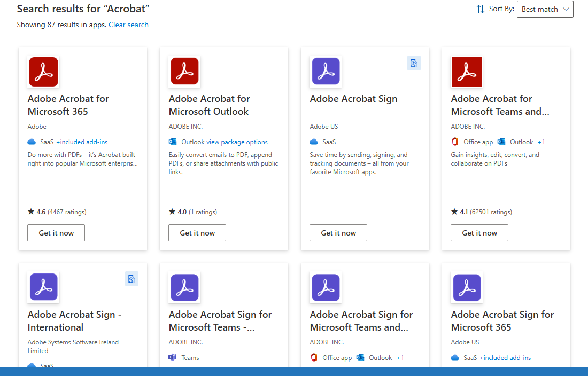The image size is (588, 376).
Task: Open Adobe Acrobat Sign - International title
Action: (75, 321)
